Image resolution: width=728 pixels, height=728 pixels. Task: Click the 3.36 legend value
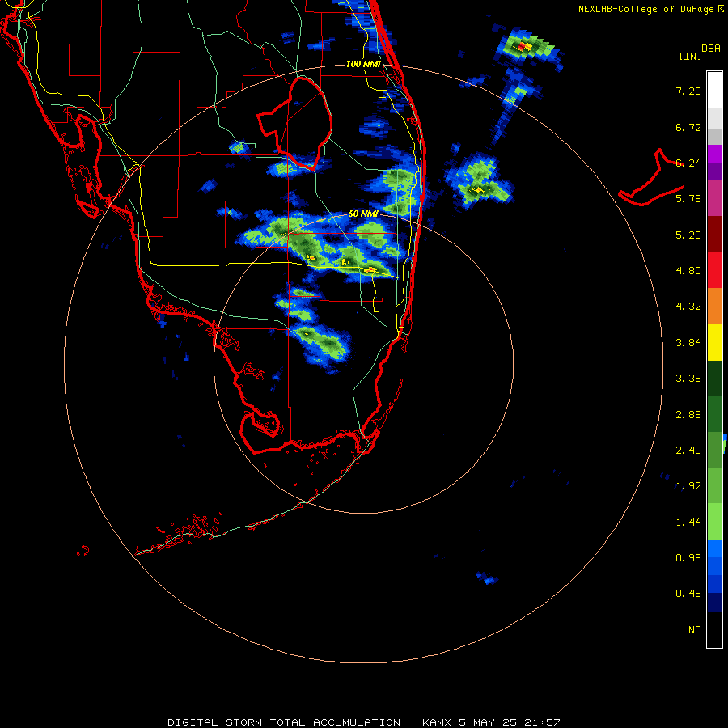(688, 379)
